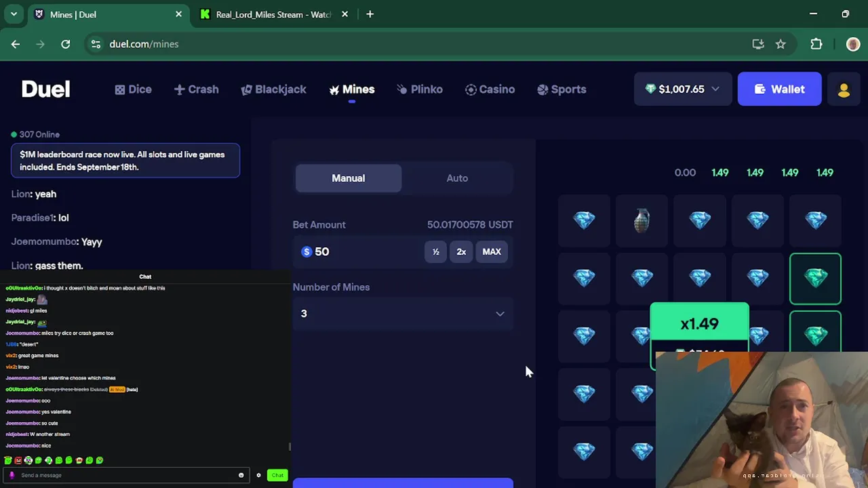Switch to Auto betting mode
The image size is (868, 488).
pyautogui.click(x=457, y=178)
